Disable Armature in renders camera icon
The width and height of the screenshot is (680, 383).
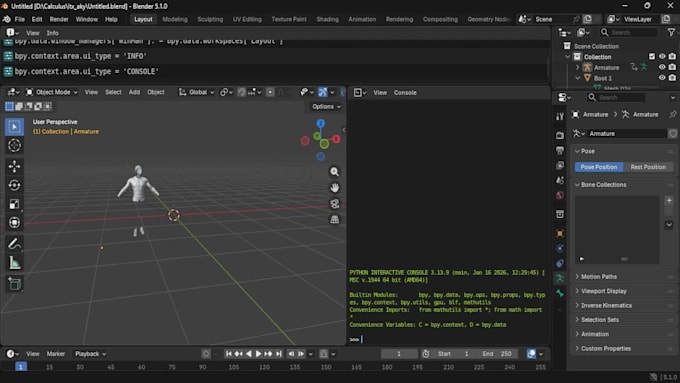click(x=672, y=67)
